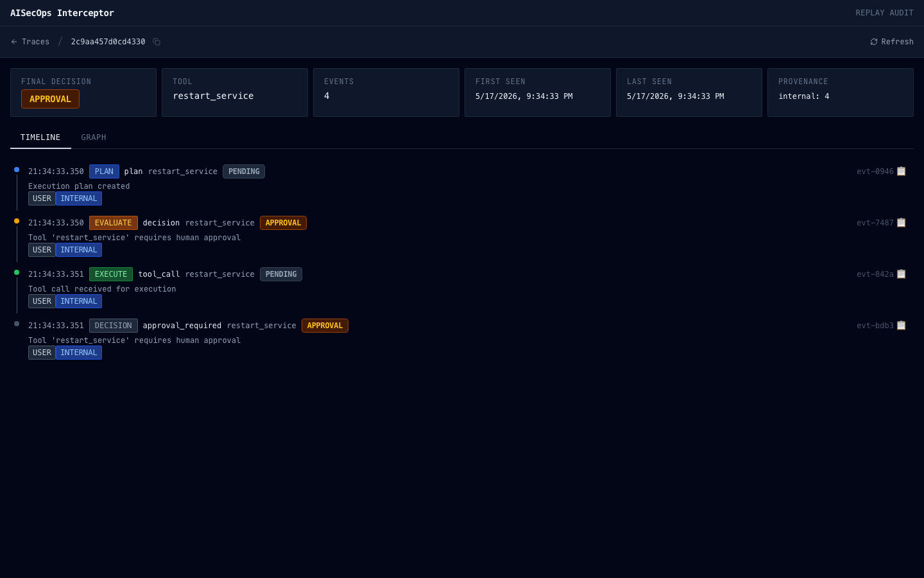Click the PENDING status on the plan event
Image resolution: width=924 pixels, height=578 pixels.
coord(244,171)
